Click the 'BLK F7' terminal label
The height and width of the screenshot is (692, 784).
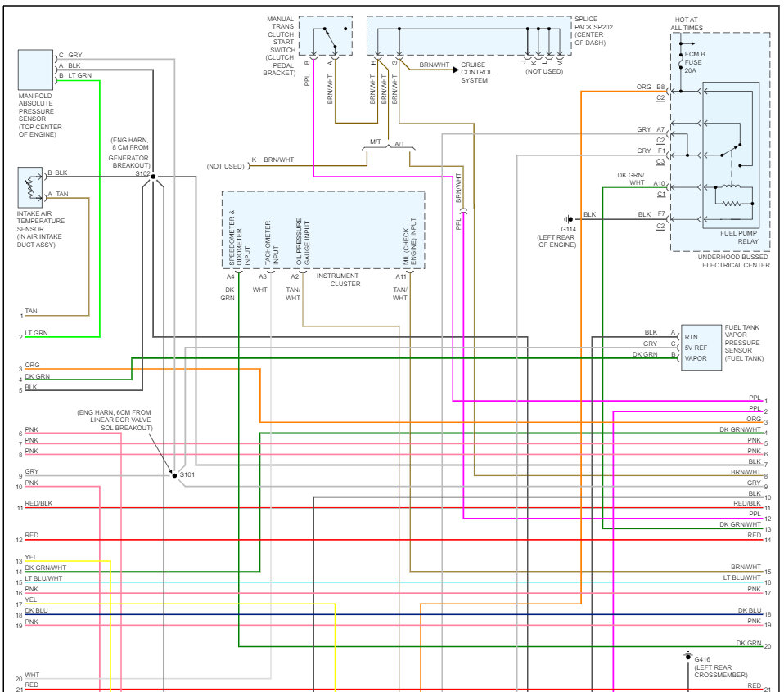pyautogui.click(x=651, y=214)
